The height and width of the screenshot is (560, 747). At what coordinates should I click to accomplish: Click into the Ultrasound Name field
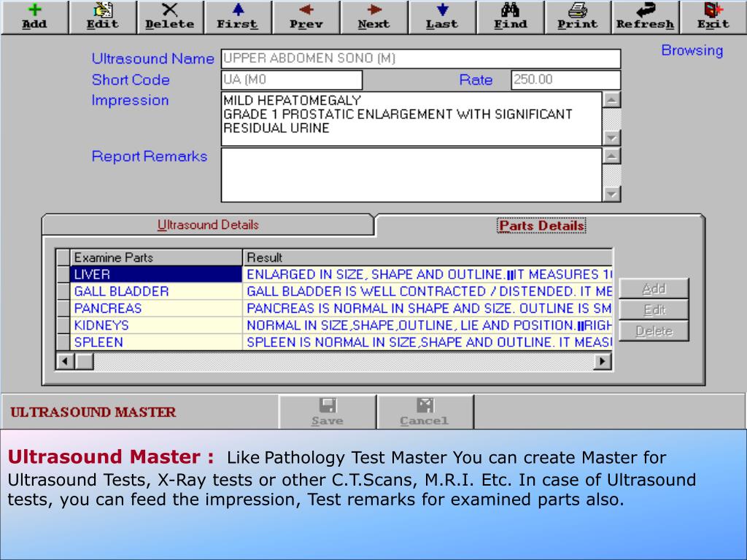pyautogui.click(x=421, y=58)
